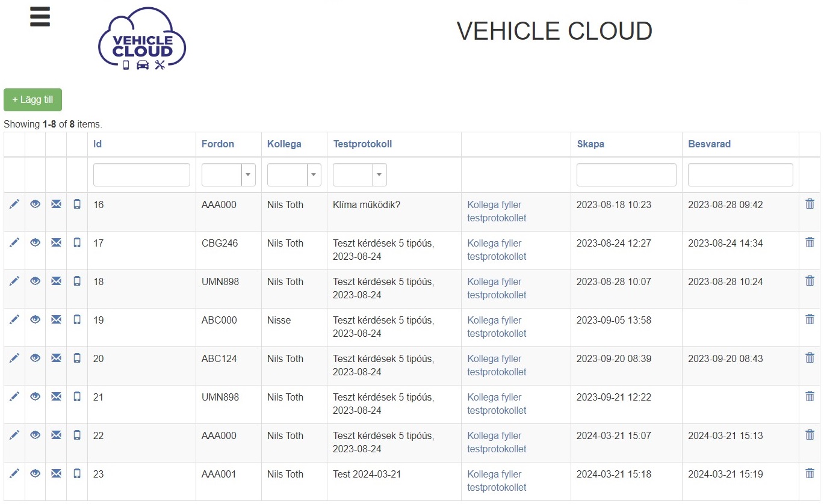Sort table by Skapa column header
Image resolution: width=824 pixels, height=504 pixels.
[590, 144]
